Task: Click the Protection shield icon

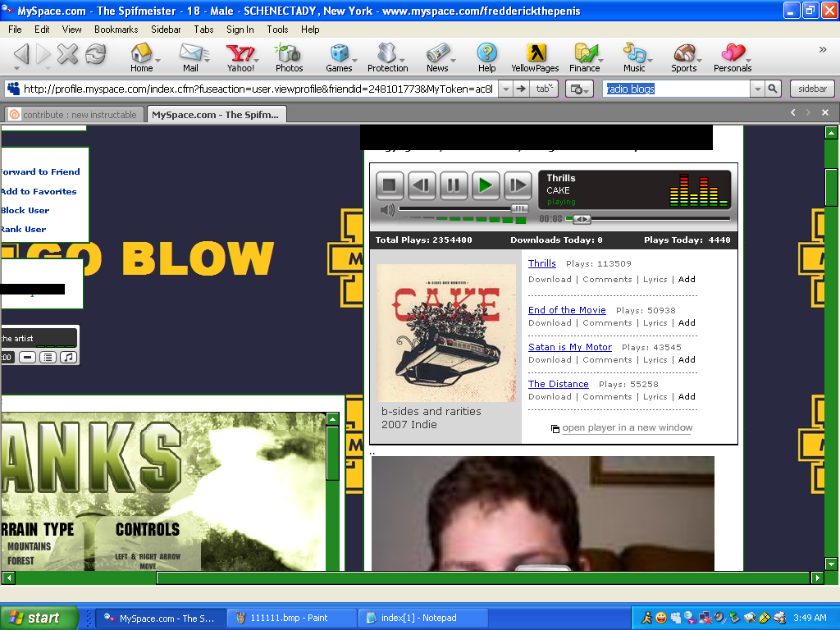Action: pos(387,58)
